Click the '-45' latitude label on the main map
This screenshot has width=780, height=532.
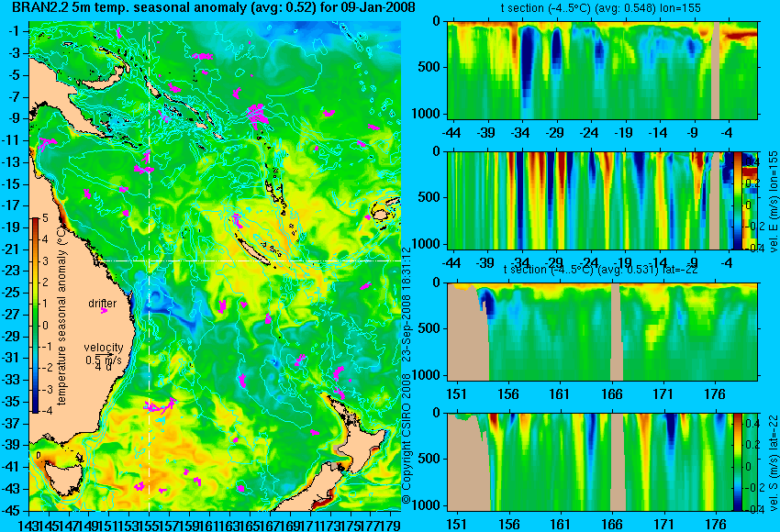(x=11, y=511)
